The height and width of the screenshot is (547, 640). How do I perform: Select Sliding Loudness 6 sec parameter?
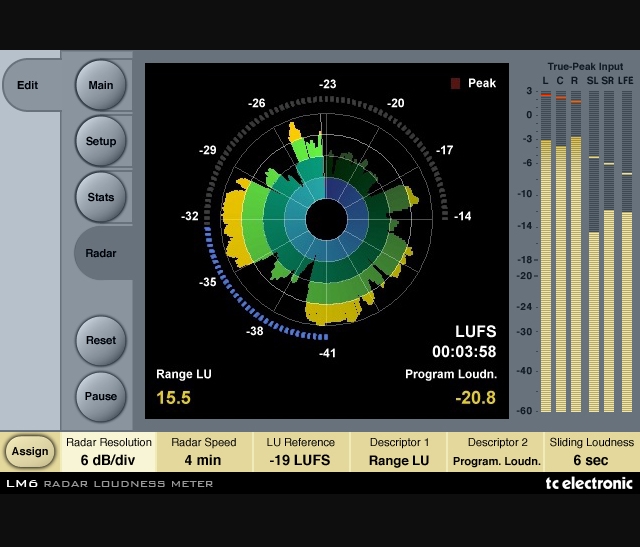[591, 452]
